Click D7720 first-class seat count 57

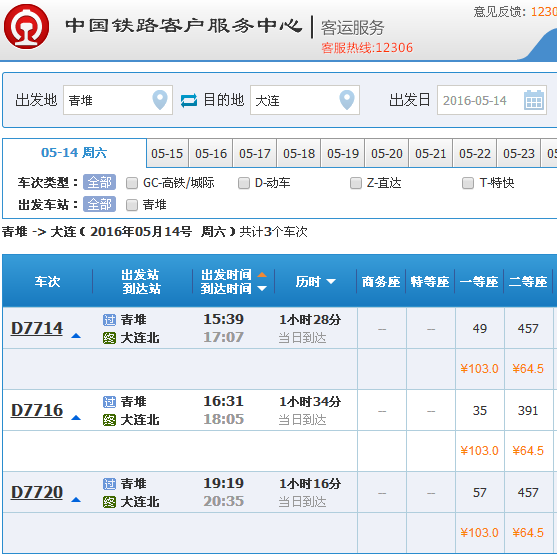[x=479, y=493]
